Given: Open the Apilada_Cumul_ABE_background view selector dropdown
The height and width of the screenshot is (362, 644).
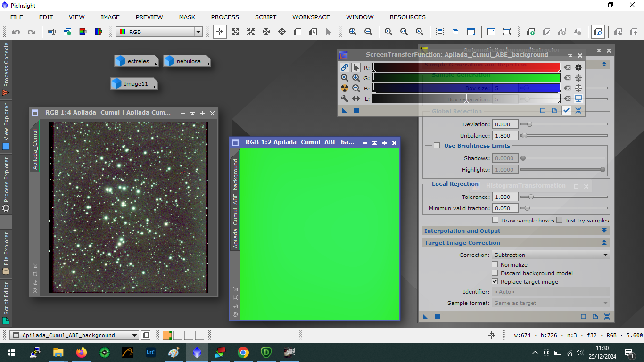Looking at the screenshot, I should pyautogui.click(x=74, y=335).
